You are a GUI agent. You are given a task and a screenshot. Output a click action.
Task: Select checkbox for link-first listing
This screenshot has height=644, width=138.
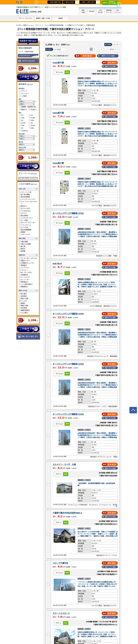(x=48, y=285)
